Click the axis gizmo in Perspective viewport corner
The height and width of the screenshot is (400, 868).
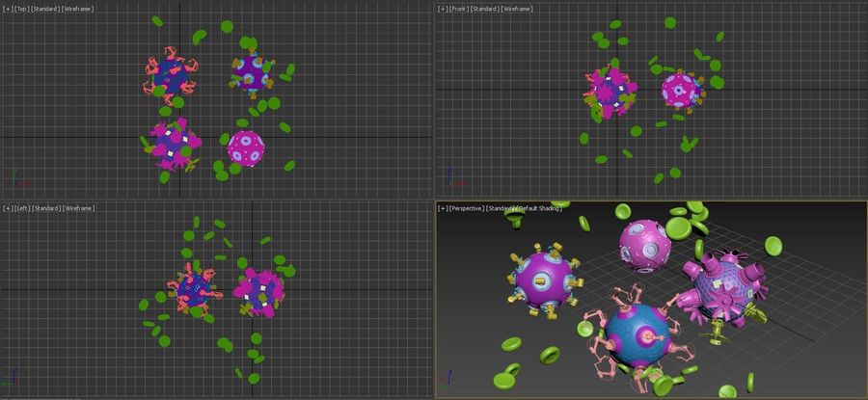(x=449, y=382)
